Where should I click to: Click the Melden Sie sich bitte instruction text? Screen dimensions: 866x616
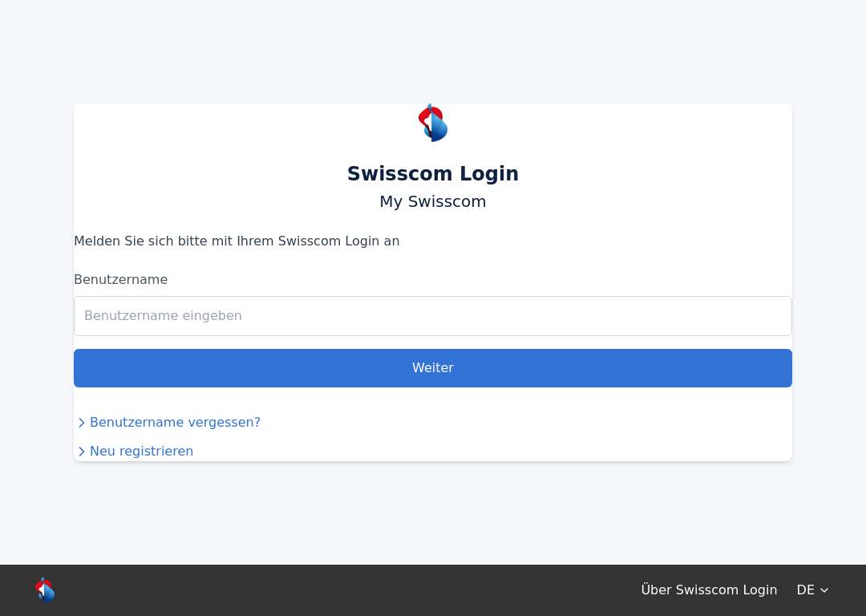237,241
